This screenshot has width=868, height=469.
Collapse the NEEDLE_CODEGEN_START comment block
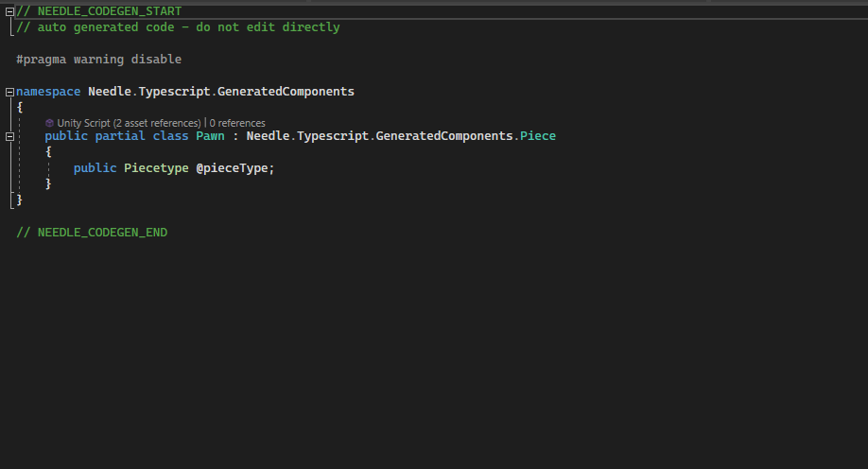pyautogui.click(x=9, y=11)
